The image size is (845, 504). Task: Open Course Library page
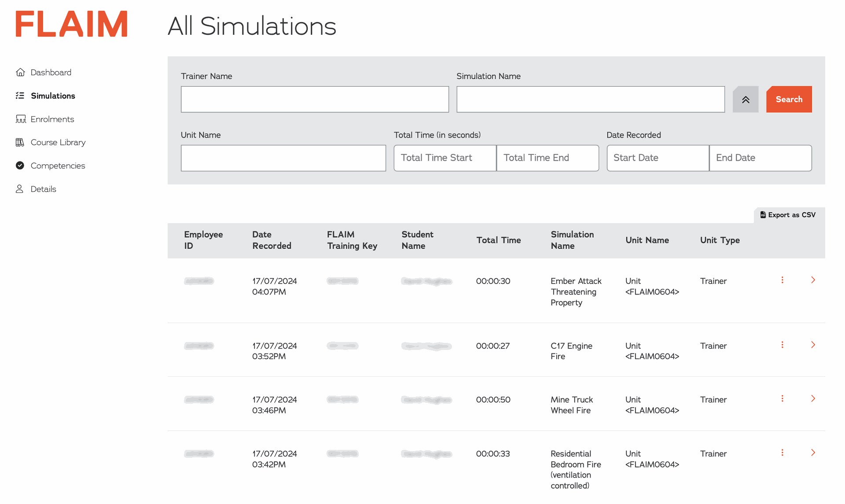coord(58,142)
